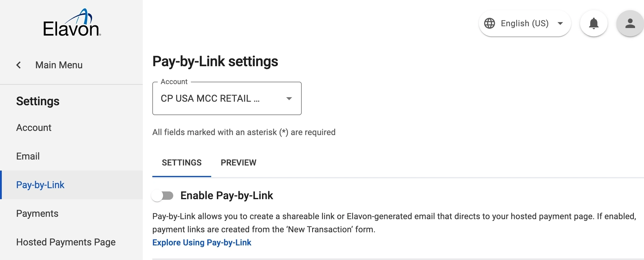Screen dimensions: 644x260
Task: Open Email settings in sidebar
Action: point(28,156)
